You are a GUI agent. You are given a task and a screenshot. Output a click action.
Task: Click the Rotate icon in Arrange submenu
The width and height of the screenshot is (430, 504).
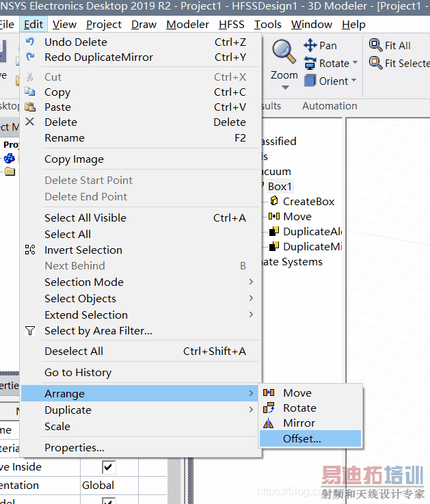point(269,408)
